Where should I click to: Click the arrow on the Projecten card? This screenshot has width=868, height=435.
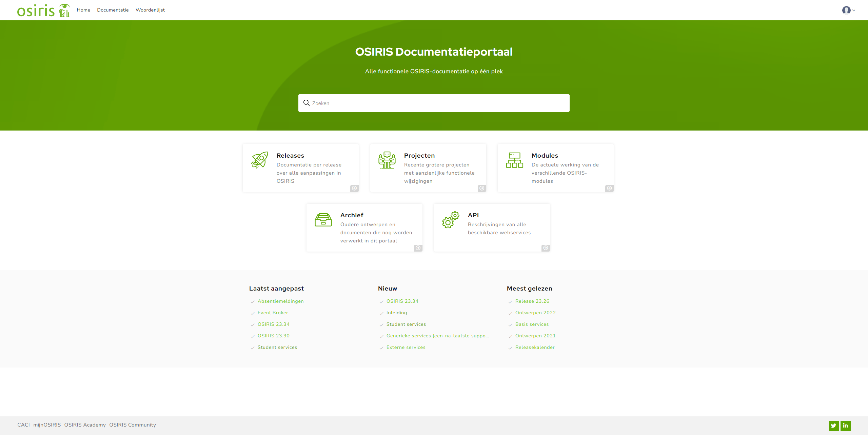(482, 188)
